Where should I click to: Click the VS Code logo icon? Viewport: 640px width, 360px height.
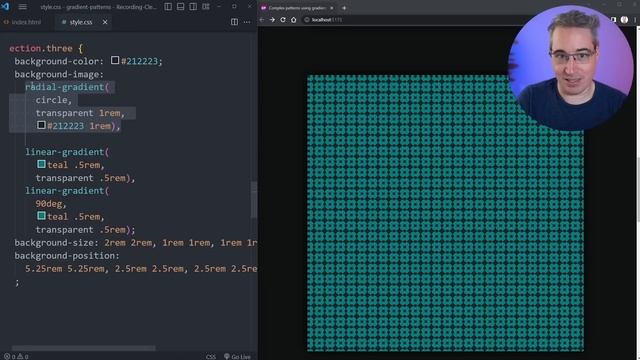coord(5,6)
